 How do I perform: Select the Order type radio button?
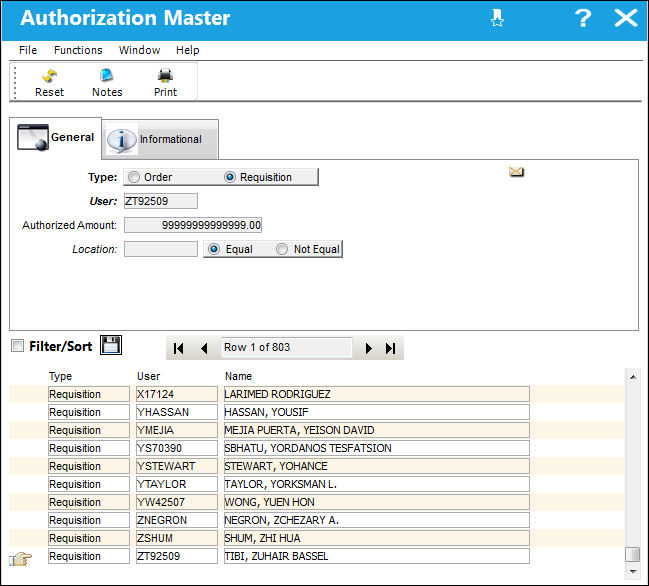click(134, 177)
